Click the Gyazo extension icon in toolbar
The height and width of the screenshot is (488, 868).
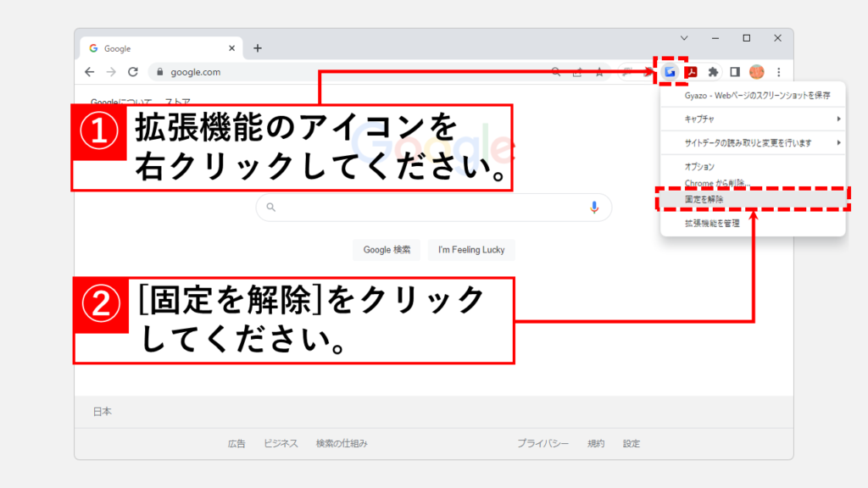(670, 72)
